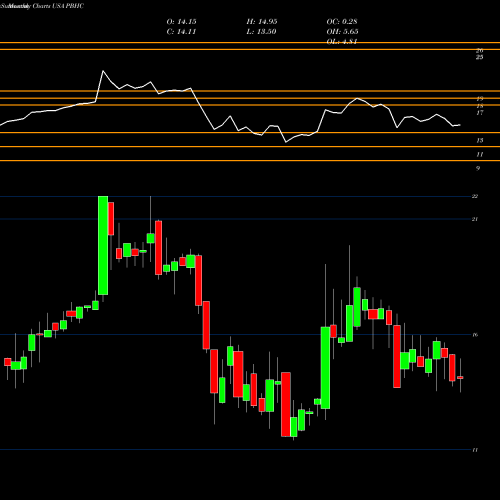500x500 pixels.
Task: Click the '13' axis label in upper panel
Action: (x=479, y=141)
